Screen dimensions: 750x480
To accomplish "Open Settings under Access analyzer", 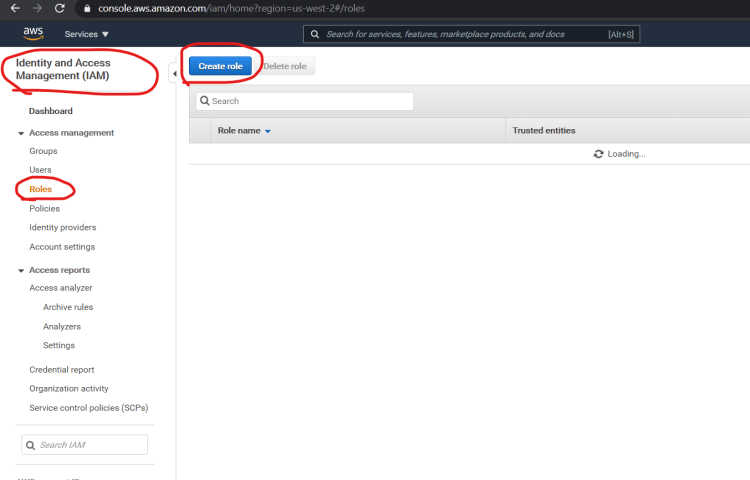I will pyautogui.click(x=59, y=345).
